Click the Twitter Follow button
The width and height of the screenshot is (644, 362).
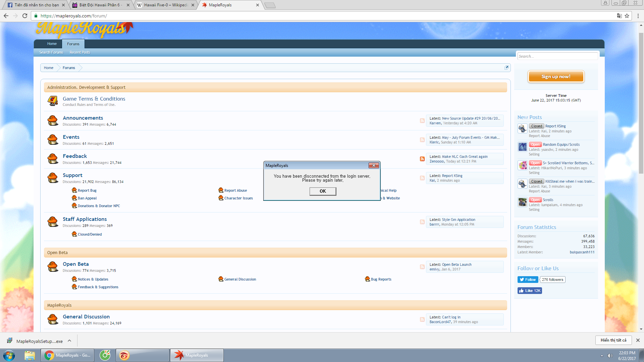(x=528, y=280)
